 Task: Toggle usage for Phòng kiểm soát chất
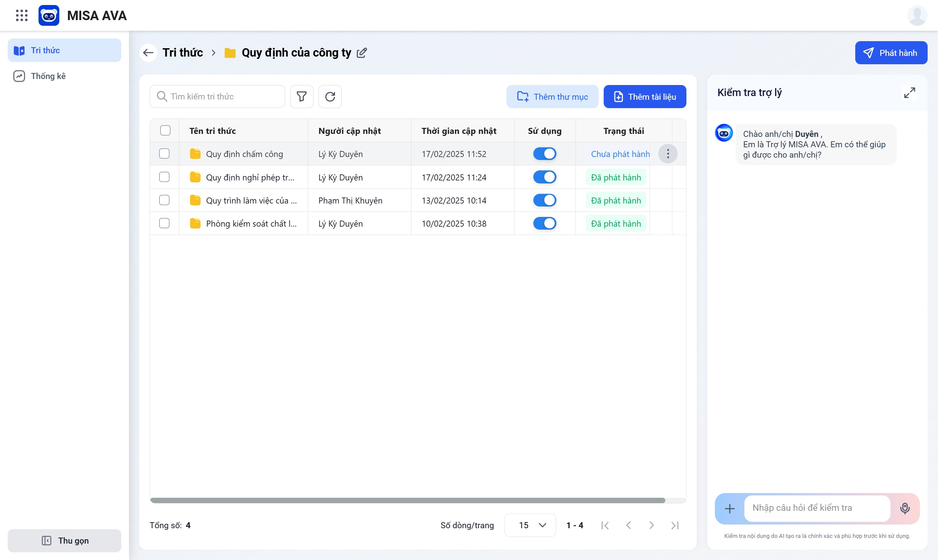[x=544, y=223]
